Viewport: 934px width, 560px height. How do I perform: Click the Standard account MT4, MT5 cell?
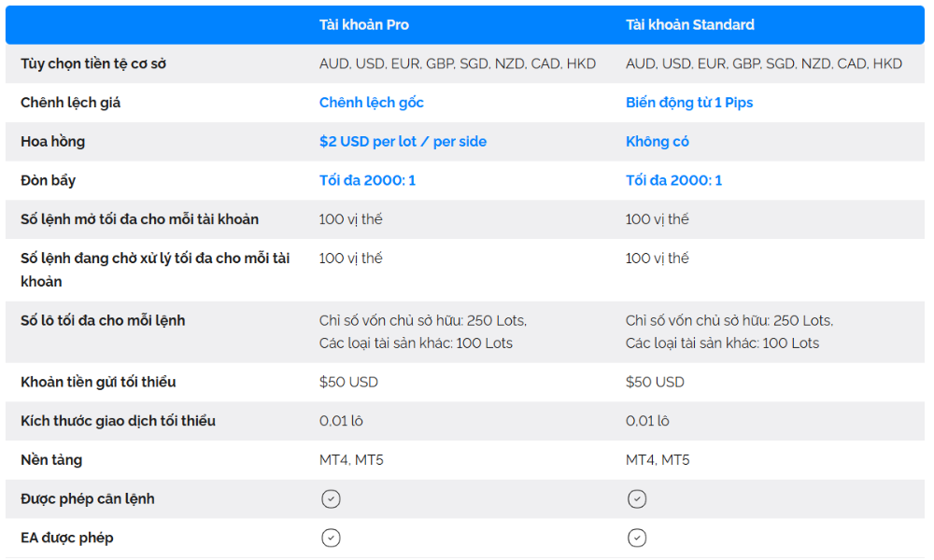click(658, 460)
